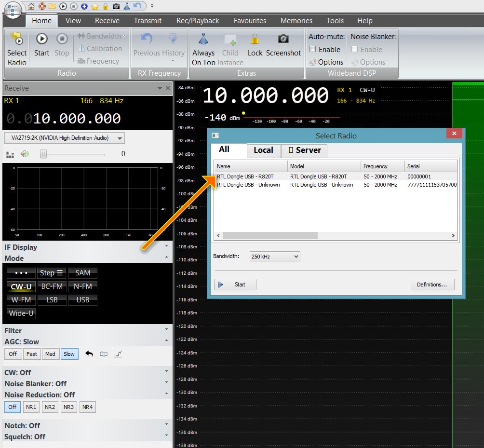Expand the Filter section

click(x=167, y=329)
